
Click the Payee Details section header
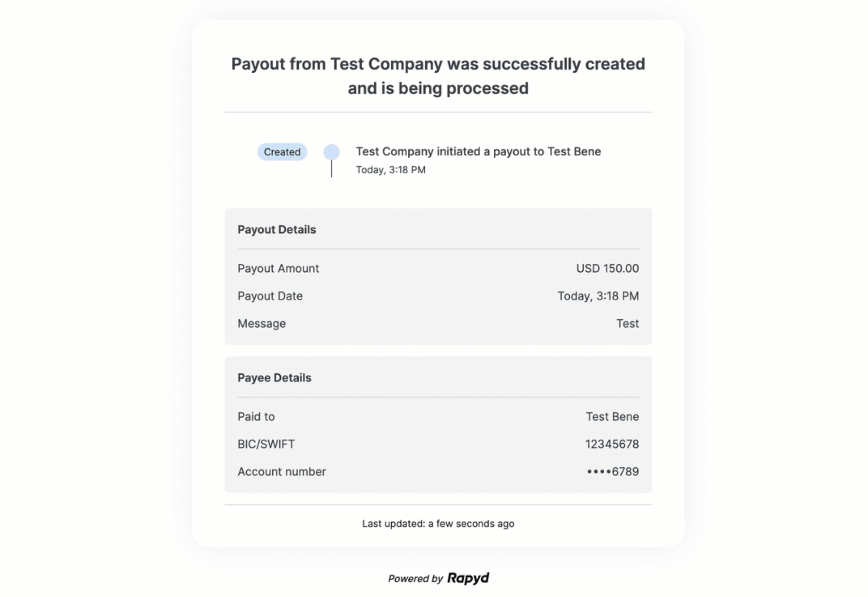274,378
